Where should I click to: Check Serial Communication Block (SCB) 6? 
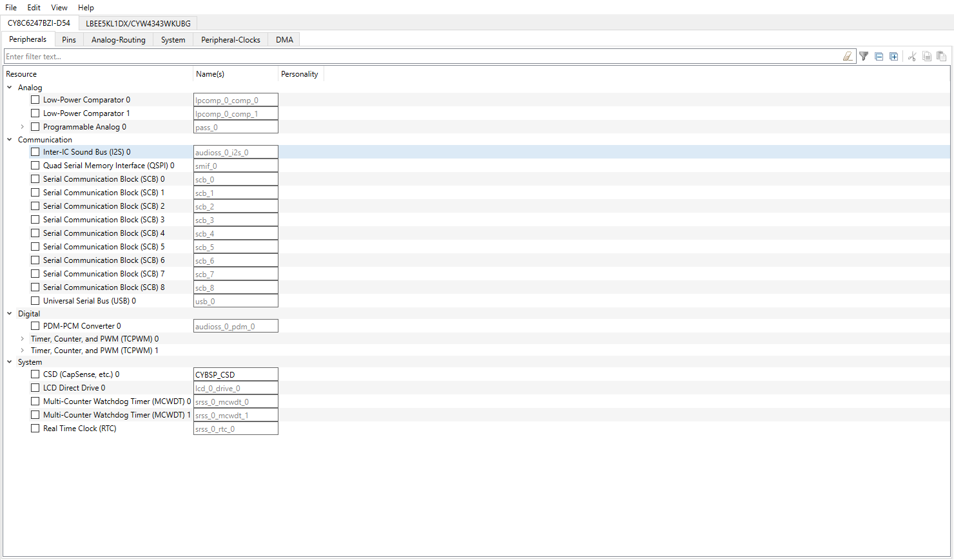pos(35,260)
